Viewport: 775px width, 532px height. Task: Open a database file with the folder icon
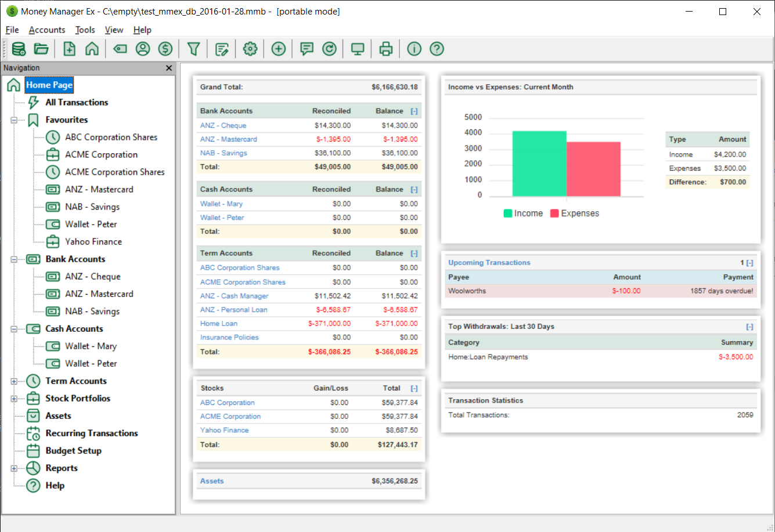tap(41, 49)
